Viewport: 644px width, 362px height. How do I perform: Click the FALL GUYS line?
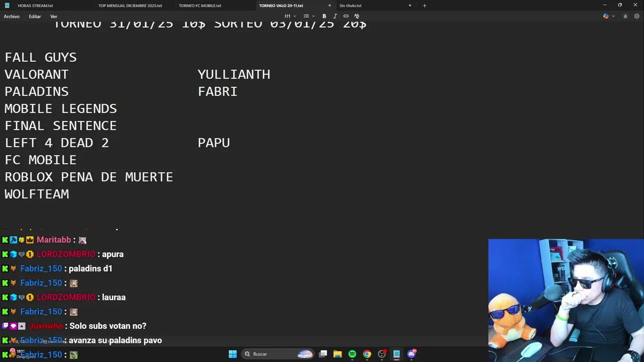click(41, 57)
